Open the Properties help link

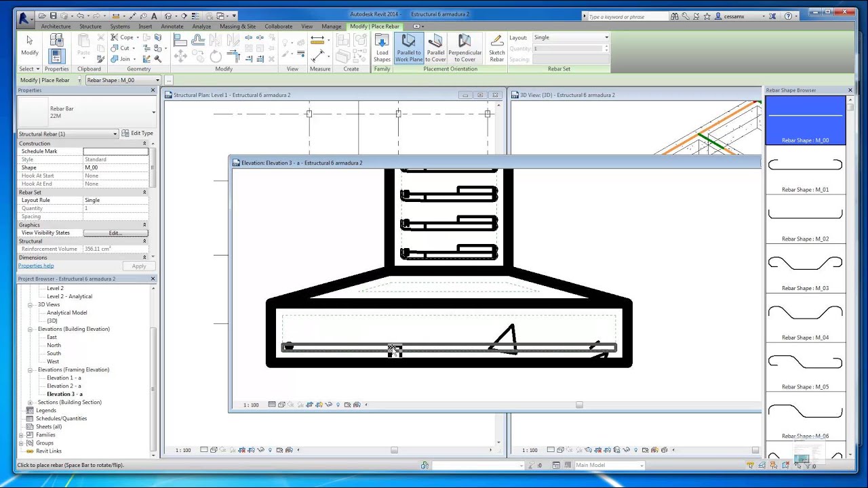coord(36,266)
